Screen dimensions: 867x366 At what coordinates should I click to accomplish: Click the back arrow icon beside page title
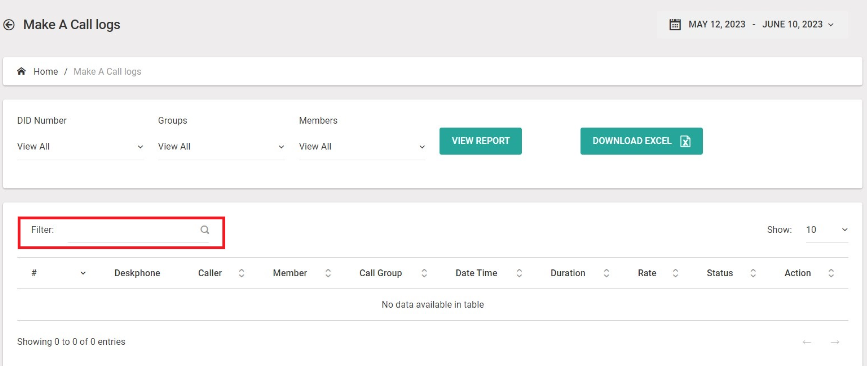8,25
